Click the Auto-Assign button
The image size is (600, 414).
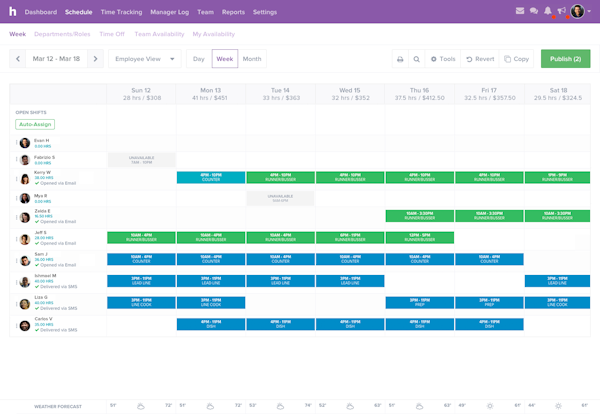pos(35,124)
